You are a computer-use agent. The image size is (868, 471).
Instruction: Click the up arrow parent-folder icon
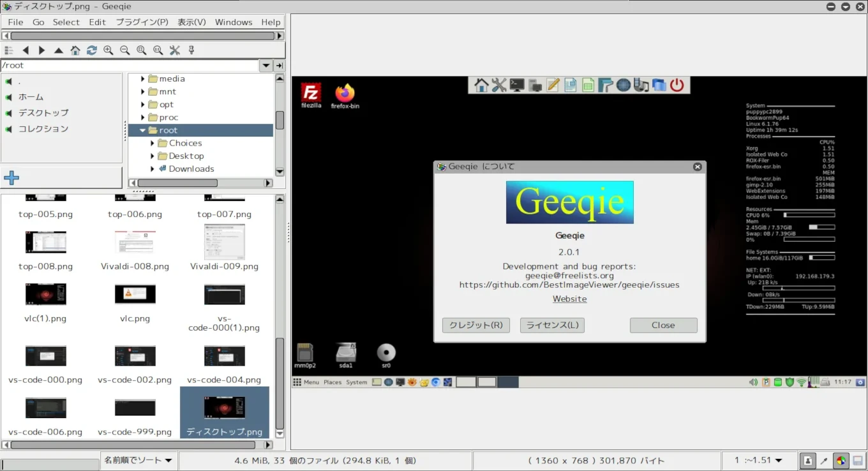[59, 50]
